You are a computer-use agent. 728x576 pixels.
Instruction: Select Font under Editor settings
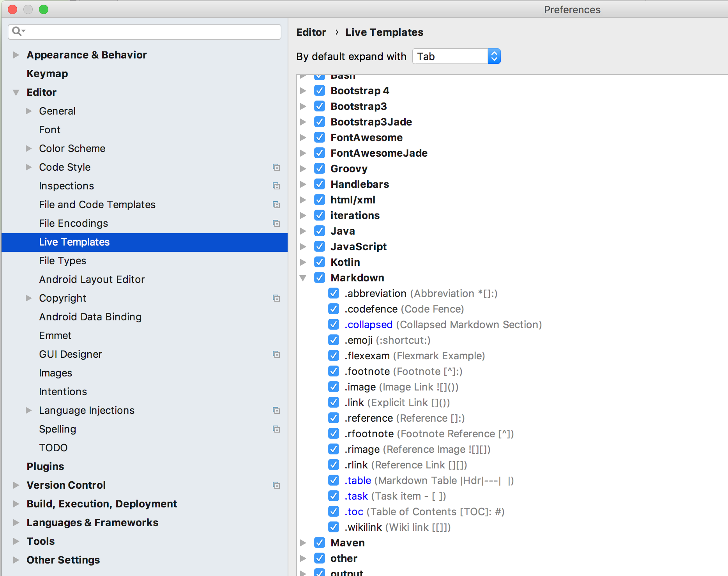pyautogui.click(x=50, y=130)
